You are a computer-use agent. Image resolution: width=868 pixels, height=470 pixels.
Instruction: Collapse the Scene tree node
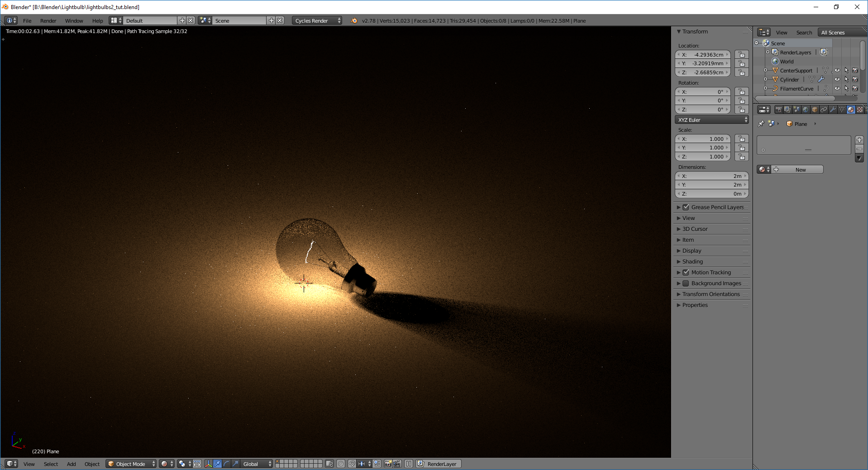pos(756,43)
